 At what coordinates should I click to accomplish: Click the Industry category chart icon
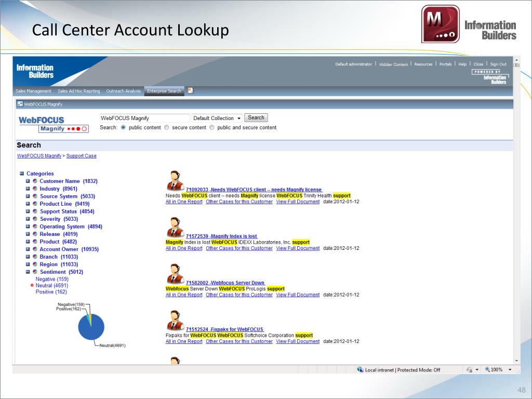pyautogui.click(x=35, y=188)
